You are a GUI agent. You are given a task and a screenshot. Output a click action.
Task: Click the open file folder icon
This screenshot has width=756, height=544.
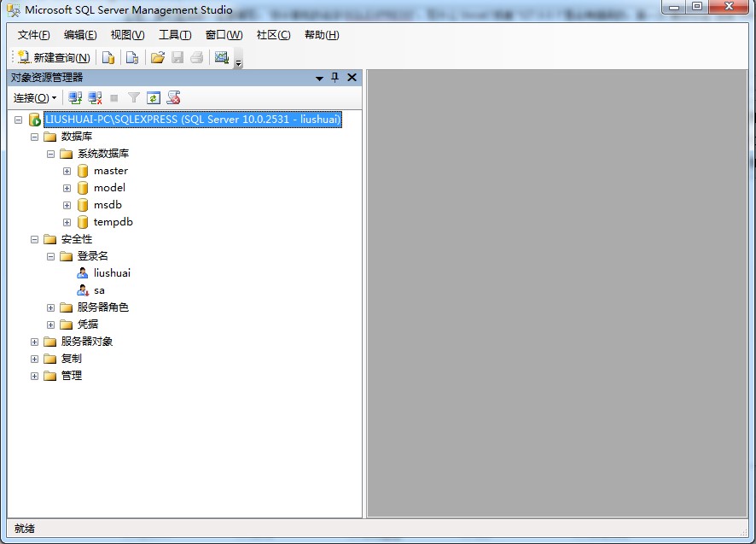pyautogui.click(x=157, y=58)
